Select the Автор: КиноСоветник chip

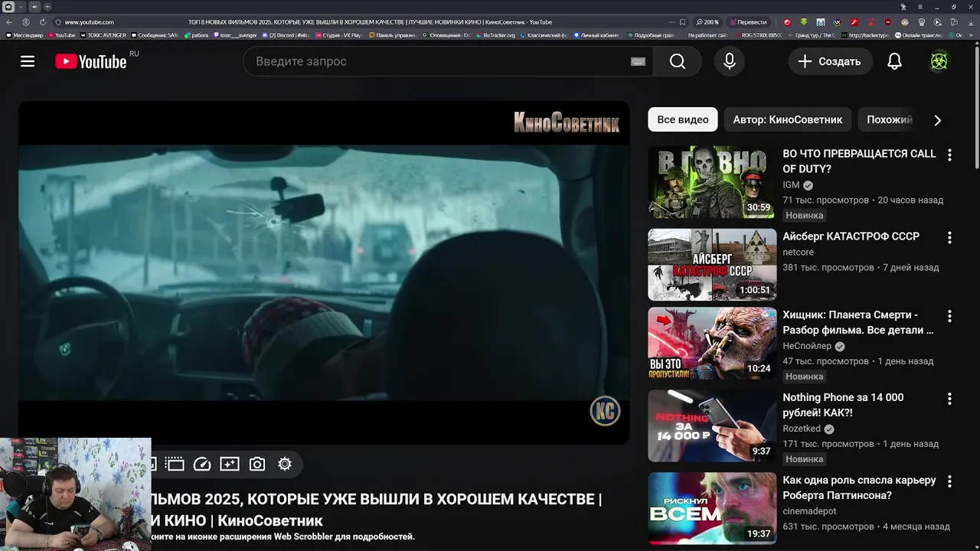(x=788, y=119)
